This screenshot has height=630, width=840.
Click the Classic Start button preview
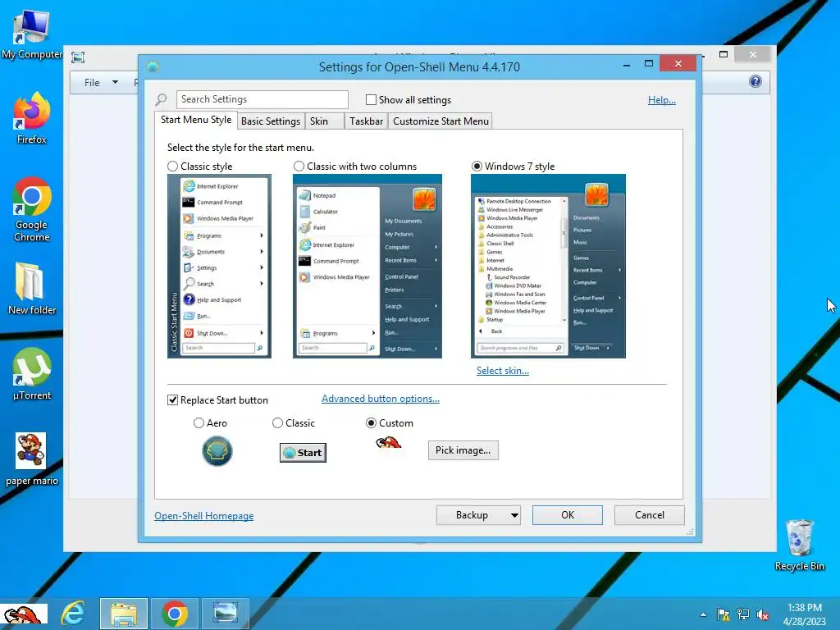(303, 453)
